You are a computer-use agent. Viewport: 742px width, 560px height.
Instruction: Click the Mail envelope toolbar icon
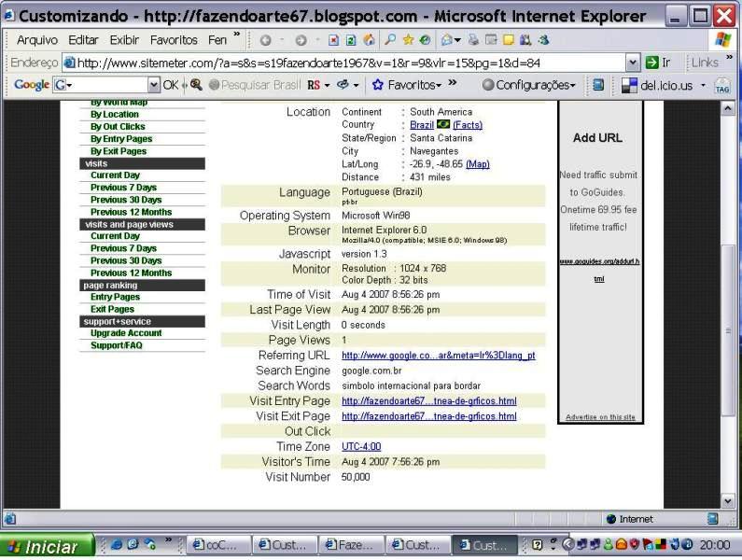tap(446, 40)
